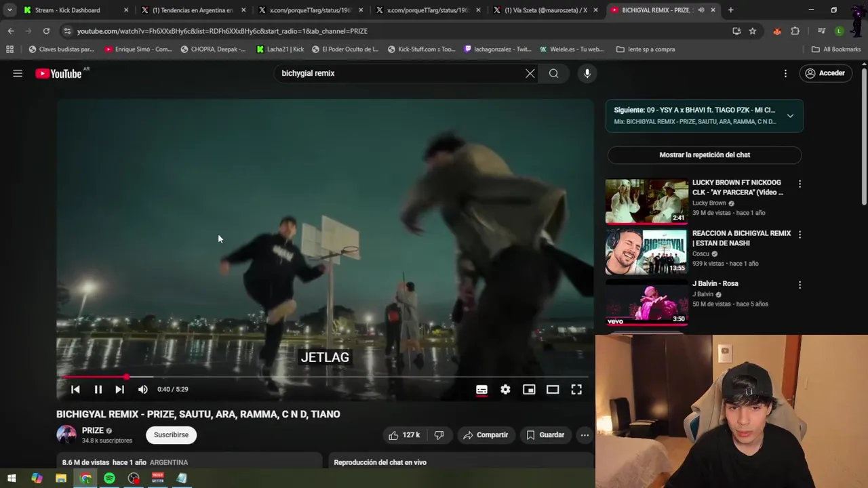
Task: Open REACCION A BICHIGYAL REMIX title
Action: tap(741, 238)
